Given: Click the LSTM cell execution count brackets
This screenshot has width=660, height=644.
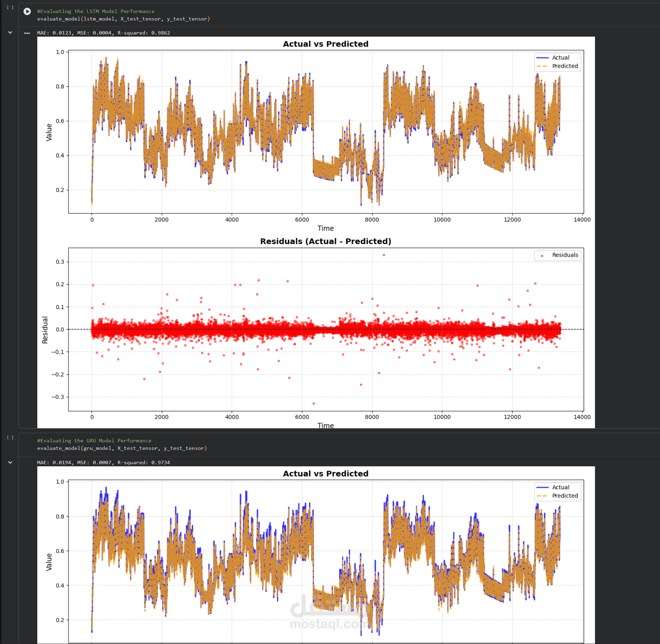Looking at the screenshot, I should coord(10,8).
